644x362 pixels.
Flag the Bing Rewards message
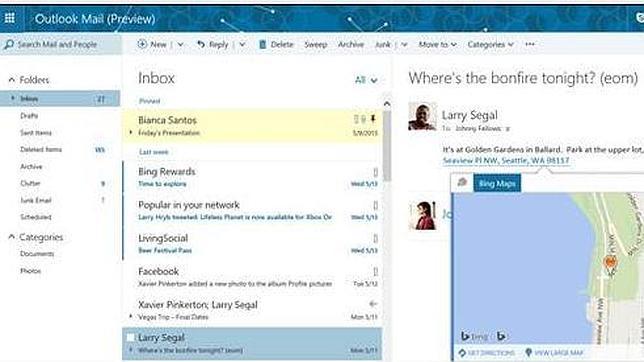pyautogui.click(x=375, y=172)
